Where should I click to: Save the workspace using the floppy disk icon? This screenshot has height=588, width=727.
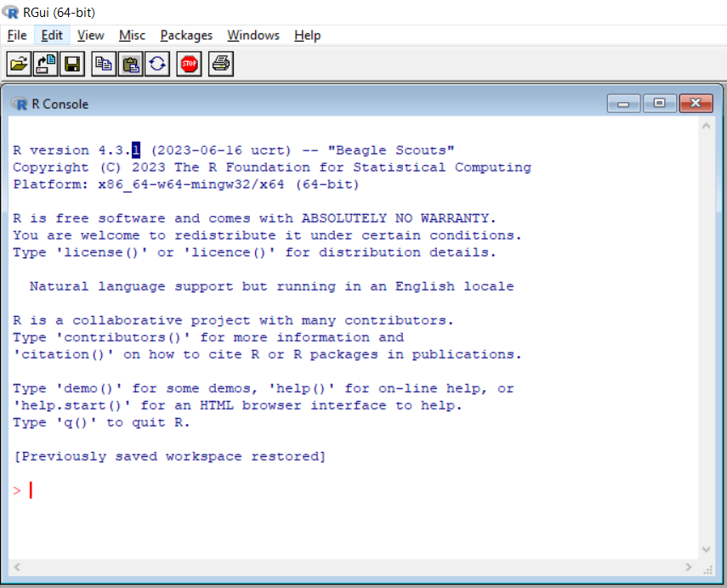(72, 64)
